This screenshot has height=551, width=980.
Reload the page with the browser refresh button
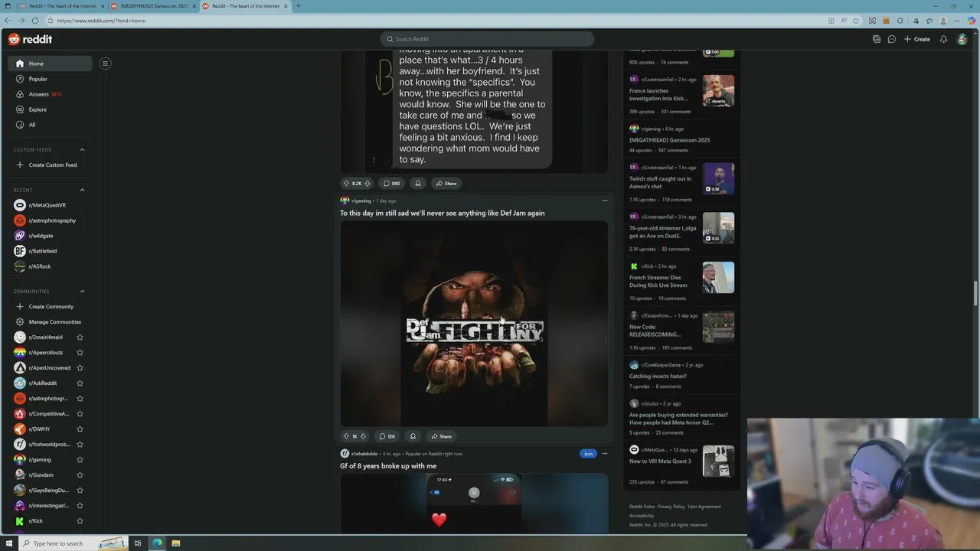tap(34, 21)
